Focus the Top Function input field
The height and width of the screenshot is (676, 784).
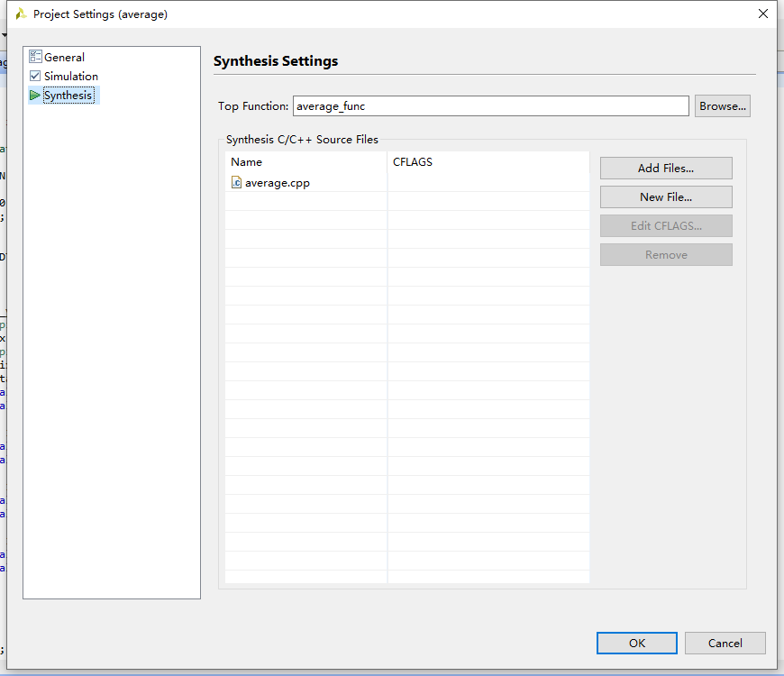point(490,106)
